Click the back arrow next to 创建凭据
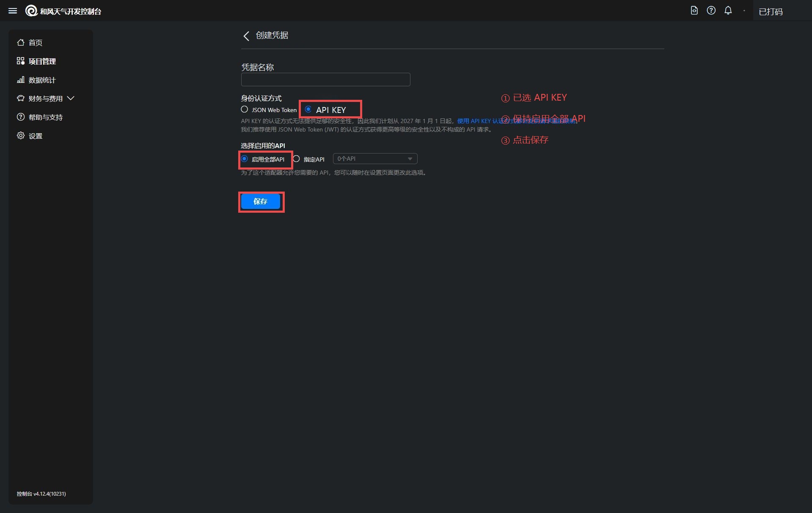 coord(246,36)
